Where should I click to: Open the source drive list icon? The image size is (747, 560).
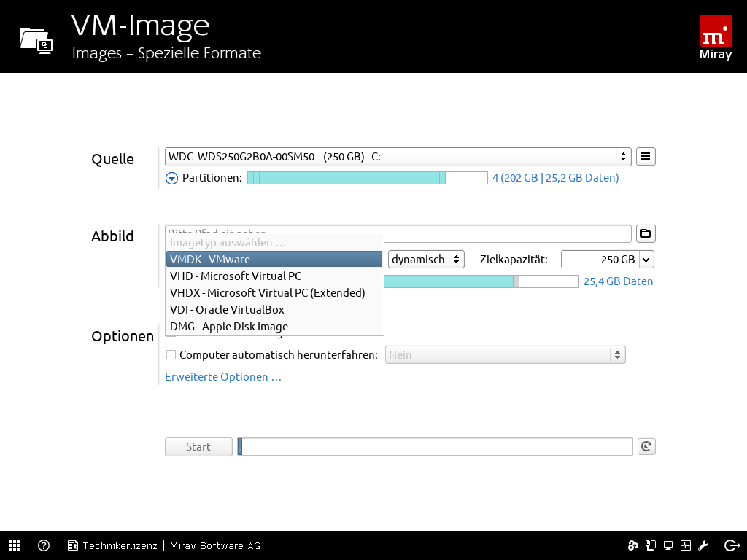(x=646, y=156)
